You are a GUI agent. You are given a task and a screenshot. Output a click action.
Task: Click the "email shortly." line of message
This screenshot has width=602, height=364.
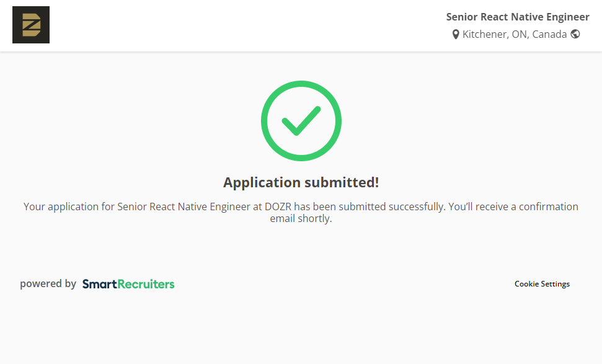(x=301, y=219)
